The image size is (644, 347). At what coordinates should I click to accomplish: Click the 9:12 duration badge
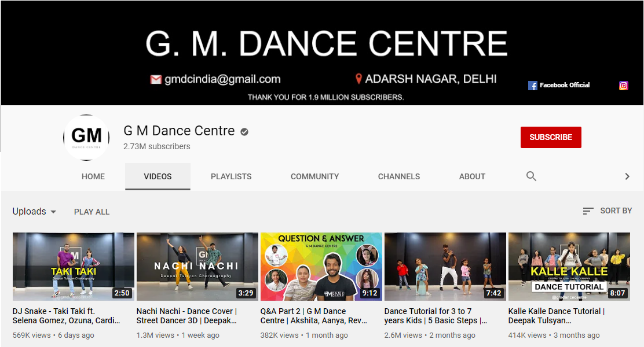coord(369,293)
